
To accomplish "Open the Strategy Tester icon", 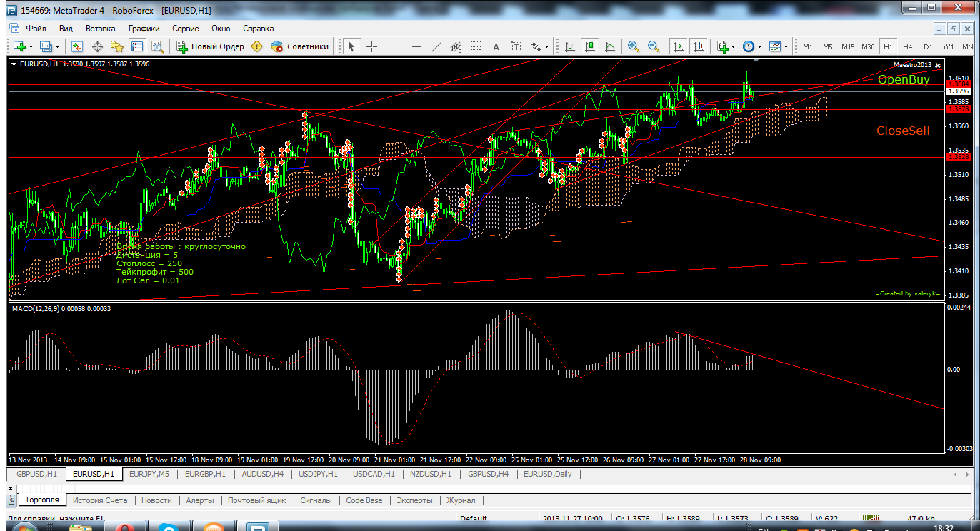I will (x=157, y=46).
